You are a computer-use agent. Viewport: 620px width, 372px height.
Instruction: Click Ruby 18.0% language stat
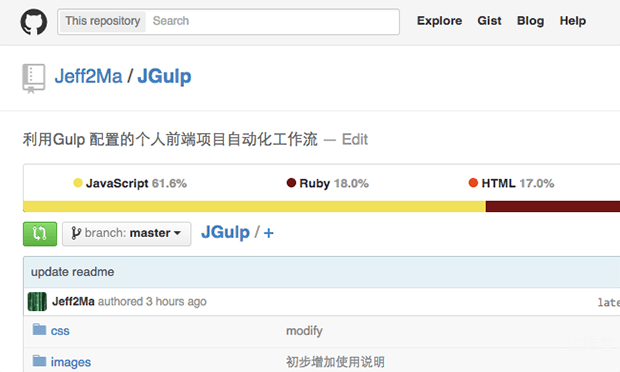coord(328,183)
